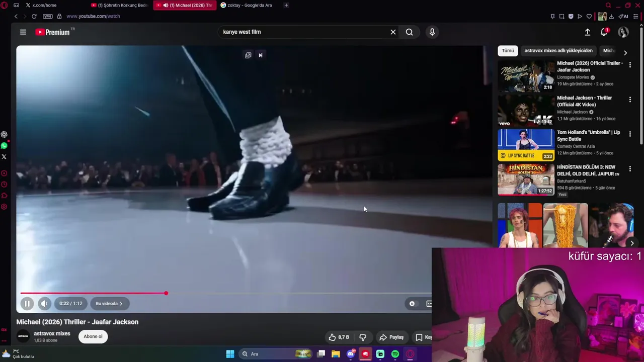This screenshot has height=362, width=644.
Task: Advance the Shorts shelf with the right arrow
Action: pyautogui.click(x=632, y=243)
